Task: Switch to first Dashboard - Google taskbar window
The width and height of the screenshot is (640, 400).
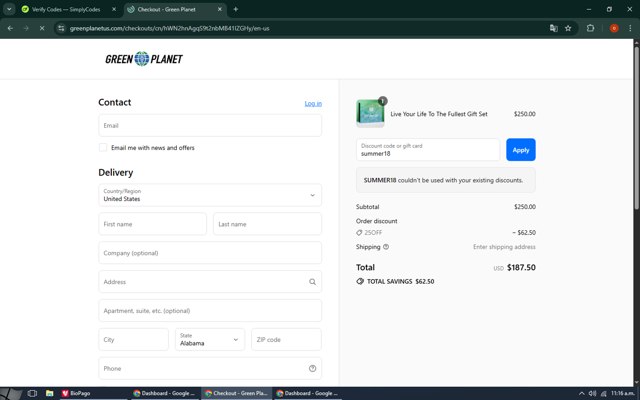Action: [164, 393]
